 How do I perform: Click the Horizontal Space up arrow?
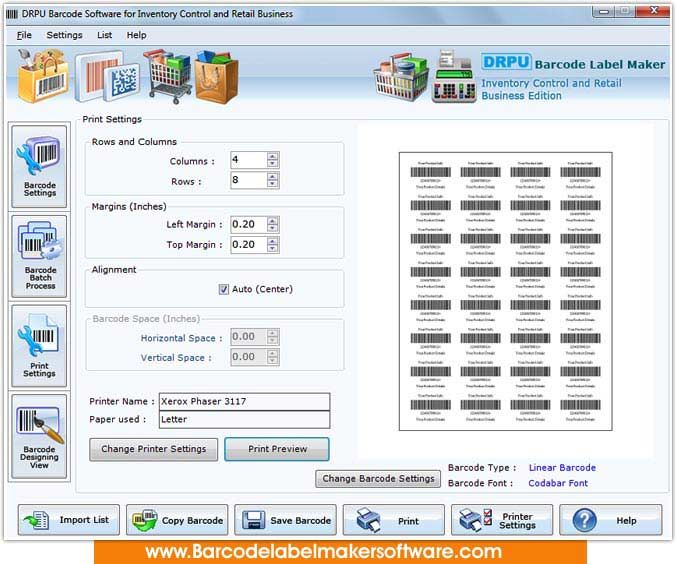click(x=272, y=332)
